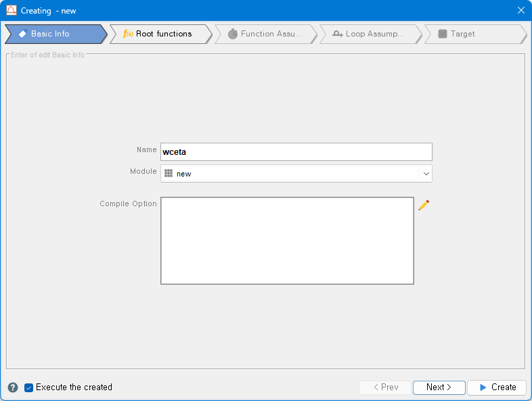Viewport: 532px width, 401px height.
Task: Click the grid icon in the Module field
Action: (x=169, y=174)
